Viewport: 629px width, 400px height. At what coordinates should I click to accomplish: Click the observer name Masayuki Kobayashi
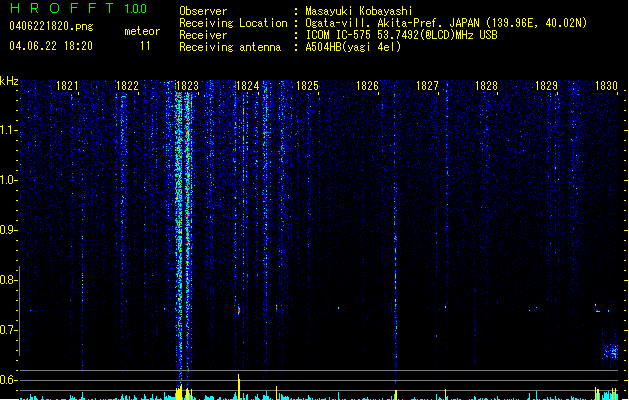(x=359, y=11)
